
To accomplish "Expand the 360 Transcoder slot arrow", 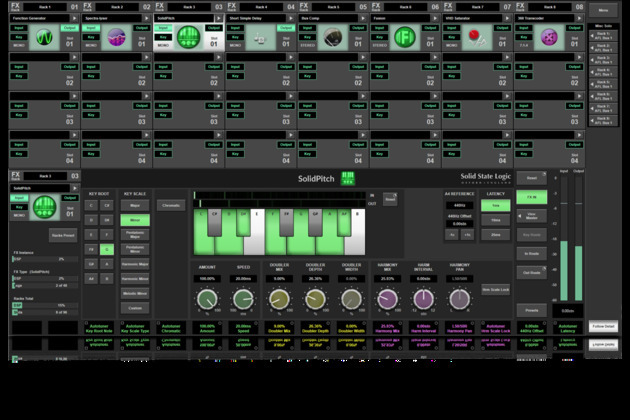I will 579,18.
